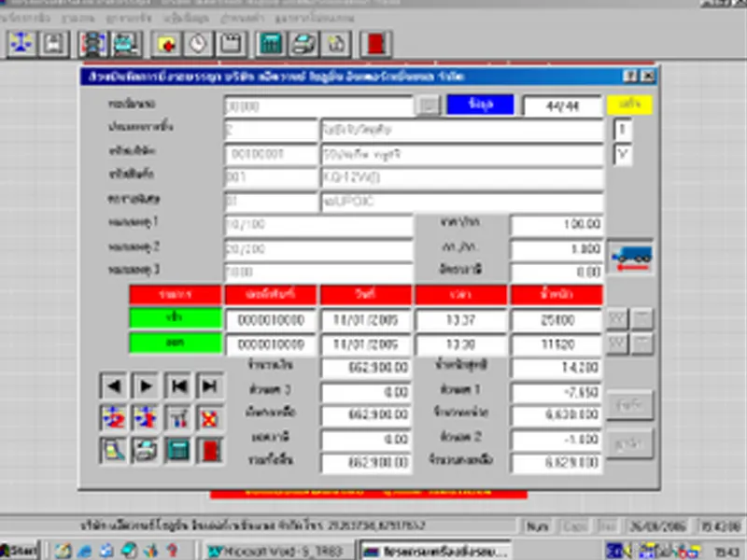Click the first row time field 13:37
The image size is (747, 560).
460,320
